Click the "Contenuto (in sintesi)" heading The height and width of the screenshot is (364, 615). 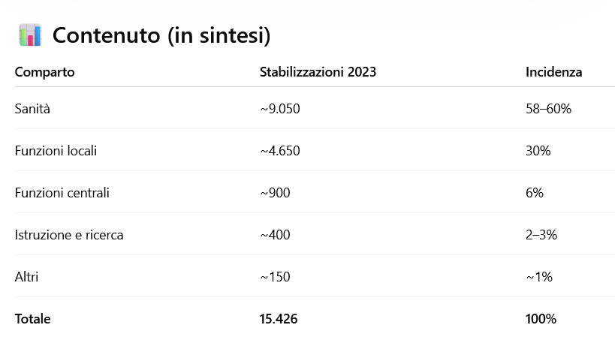click(x=161, y=35)
